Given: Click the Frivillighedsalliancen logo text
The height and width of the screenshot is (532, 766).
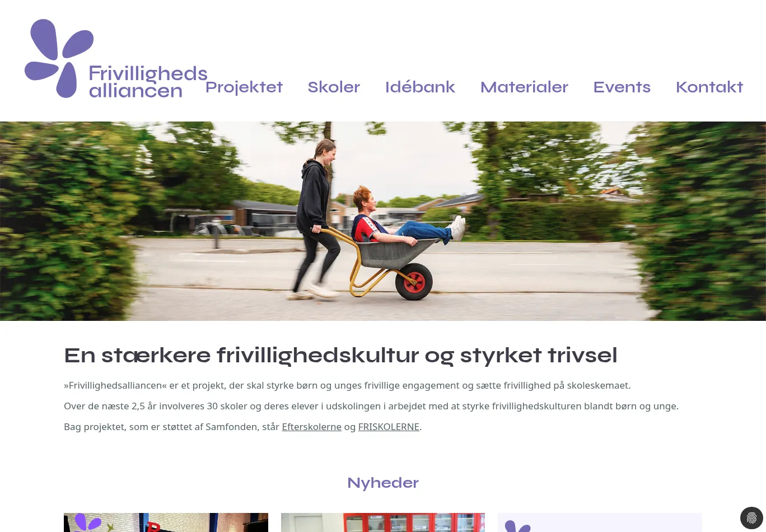Looking at the screenshot, I should coord(148,82).
